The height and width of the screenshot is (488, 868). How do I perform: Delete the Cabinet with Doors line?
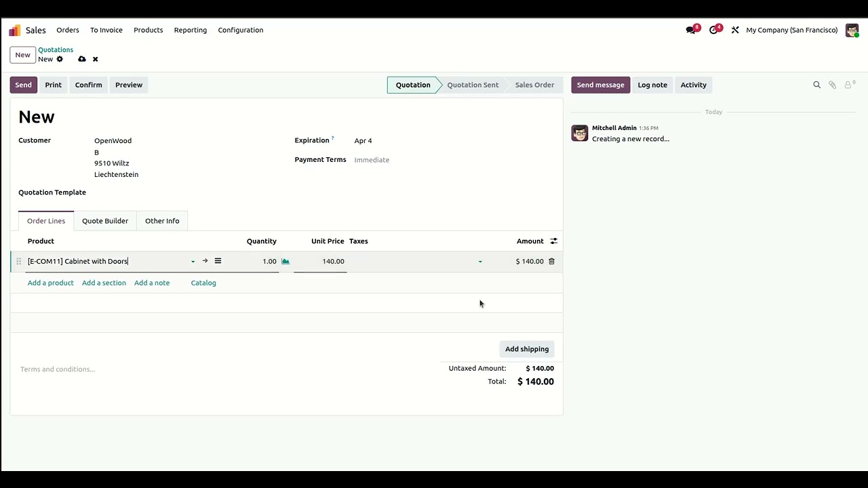pos(551,261)
